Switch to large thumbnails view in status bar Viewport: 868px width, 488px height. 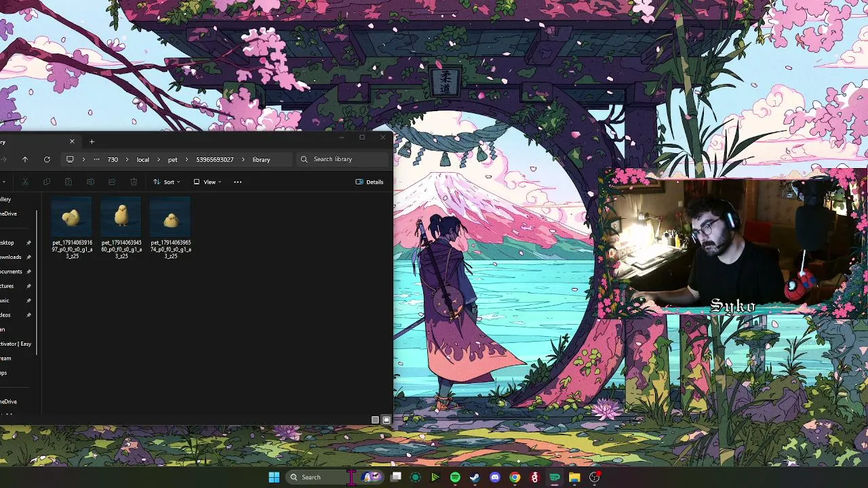click(387, 420)
